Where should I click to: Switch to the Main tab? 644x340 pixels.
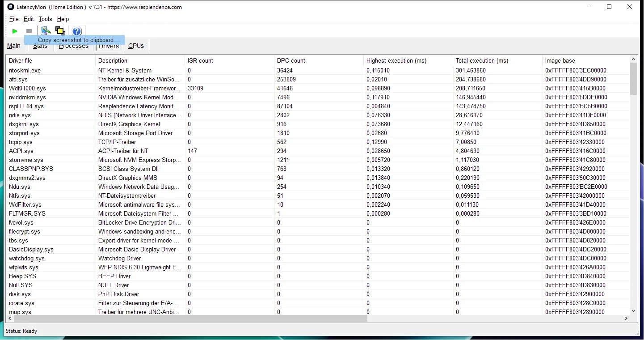coord(14,46)
